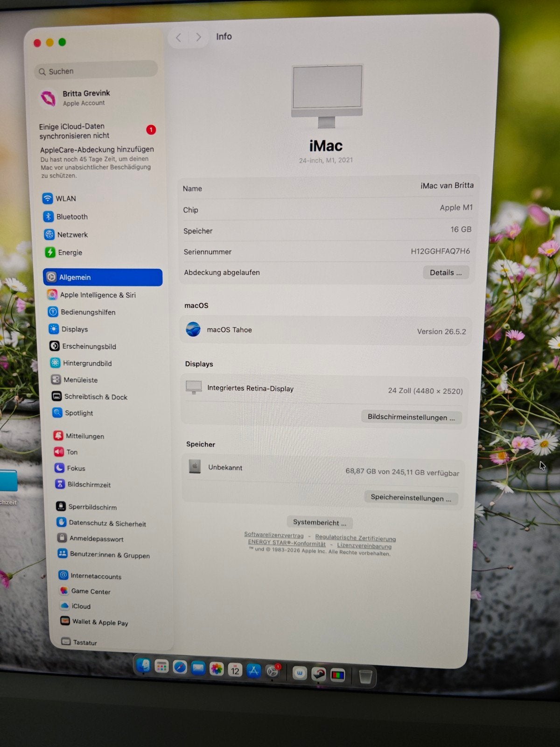Screen dimensions: 560x747
Task: Open Wallet & Apple Pay settings
Action: [x=94, y=622]
